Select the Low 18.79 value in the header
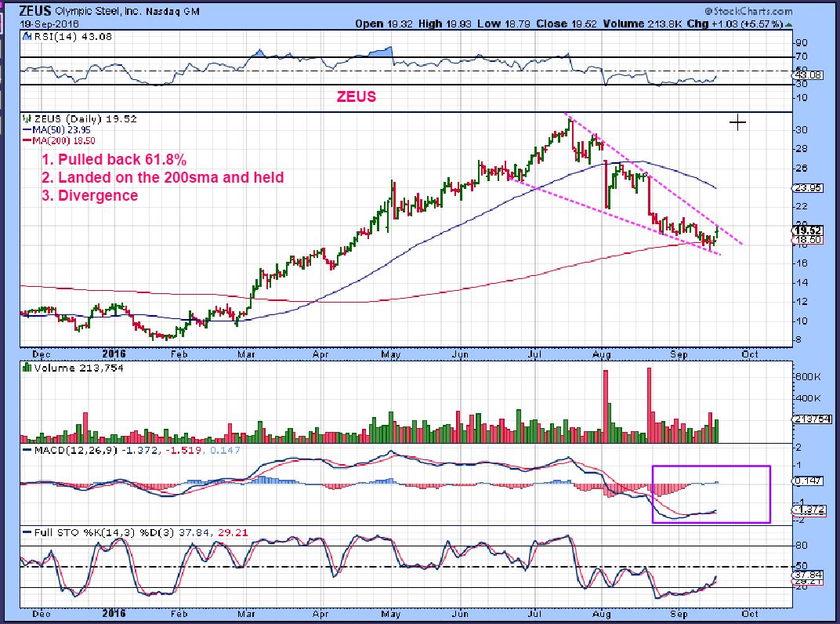 tap(502, 24)
